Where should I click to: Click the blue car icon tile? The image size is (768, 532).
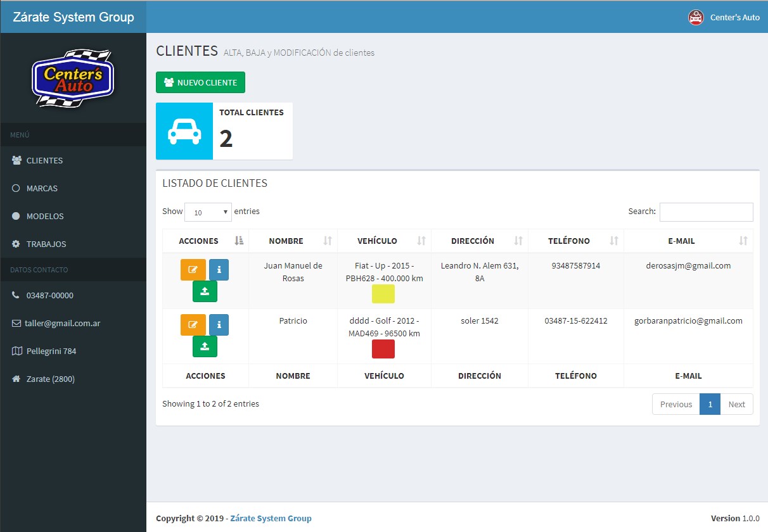click(x=184, y=131)
